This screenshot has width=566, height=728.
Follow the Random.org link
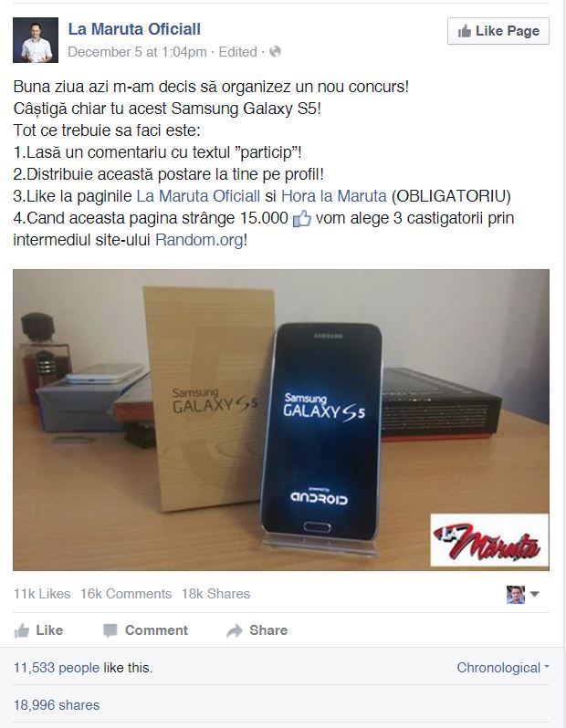(199, 240)
